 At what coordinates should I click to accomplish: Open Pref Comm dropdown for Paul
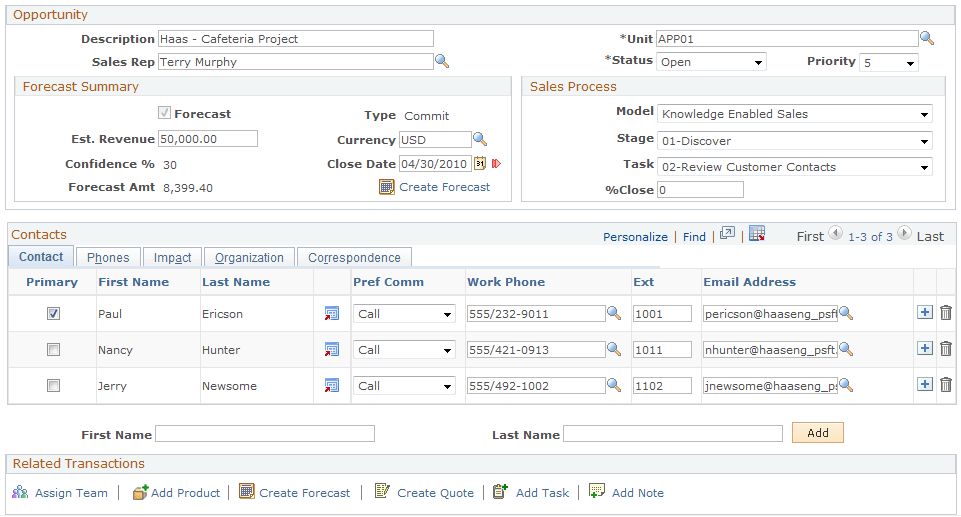click(x=404, y=314)
